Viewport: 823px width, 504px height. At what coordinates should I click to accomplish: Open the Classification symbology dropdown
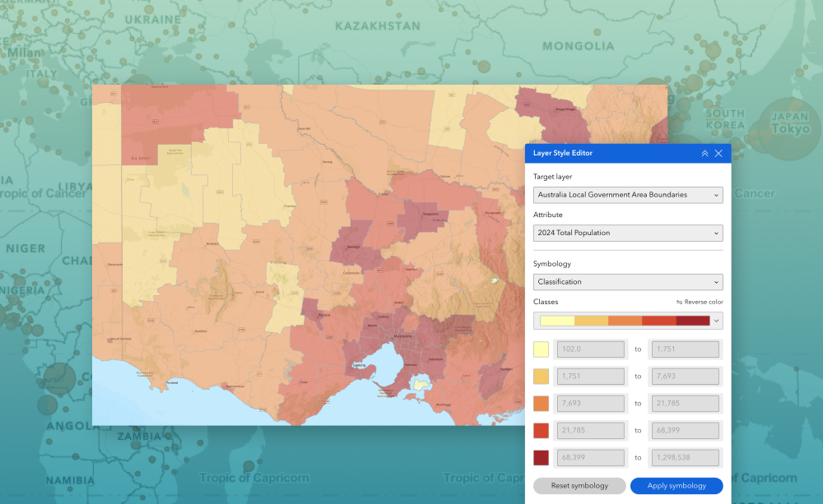[x=628, y=282]
